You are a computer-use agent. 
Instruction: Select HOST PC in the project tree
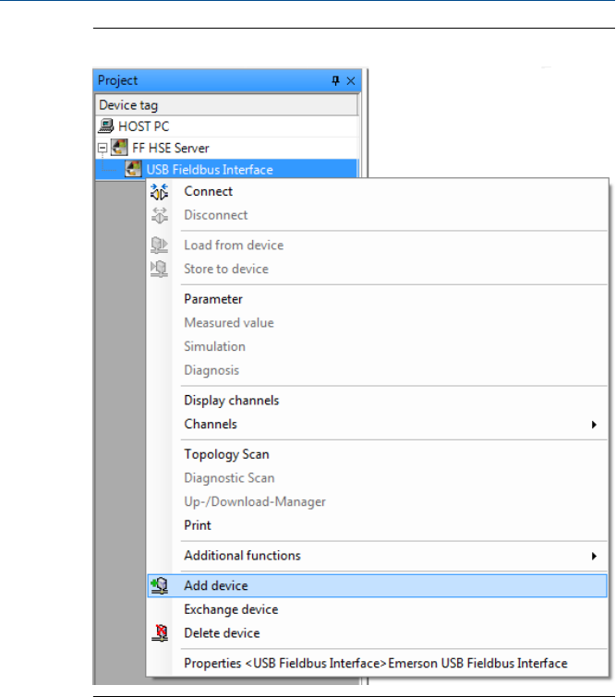pos(143,126)
